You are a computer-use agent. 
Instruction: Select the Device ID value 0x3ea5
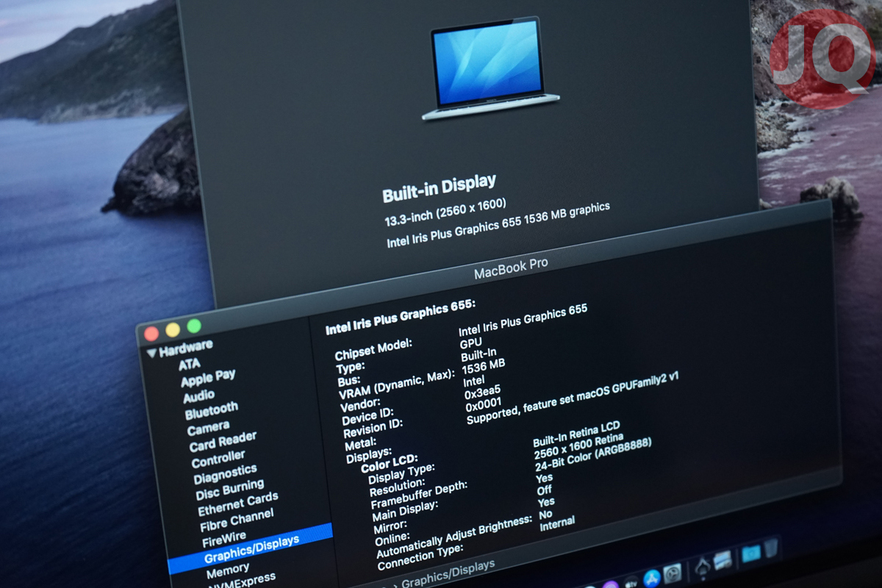click(483, 392)
